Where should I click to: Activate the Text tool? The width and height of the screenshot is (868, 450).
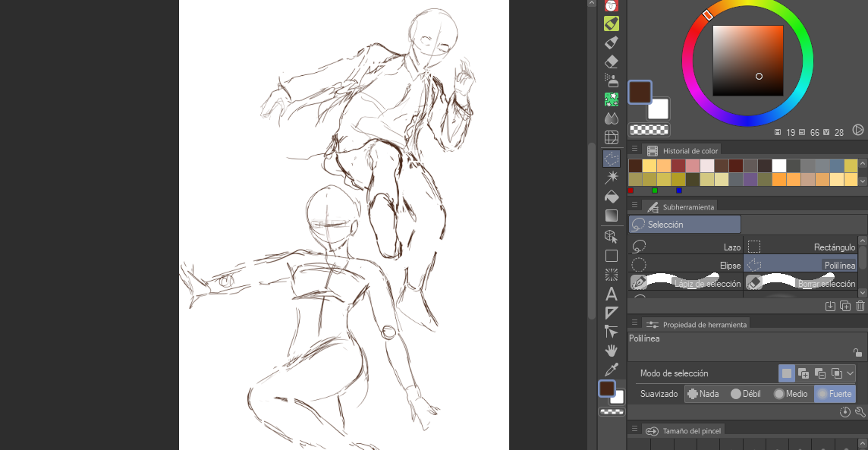(x=612, y=294)
